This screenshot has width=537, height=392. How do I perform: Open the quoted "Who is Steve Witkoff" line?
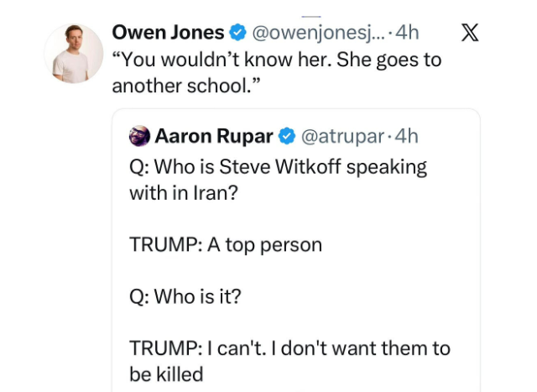(278, 166)
